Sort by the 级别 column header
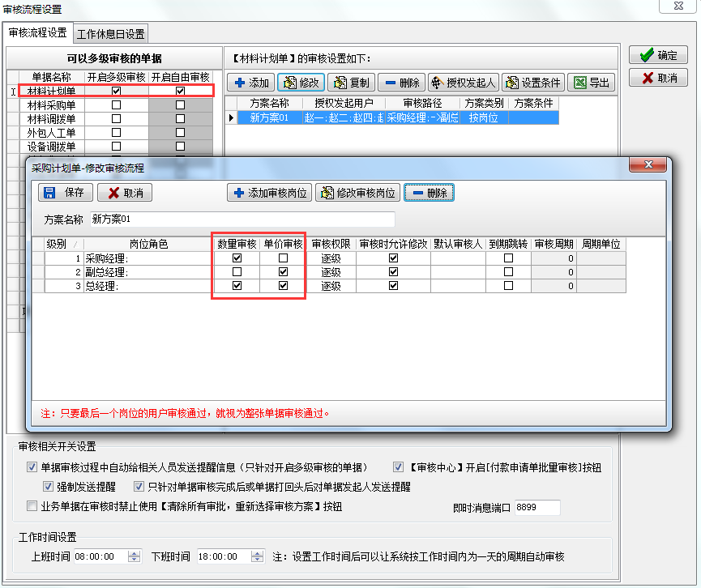 (x=57, y=244)
